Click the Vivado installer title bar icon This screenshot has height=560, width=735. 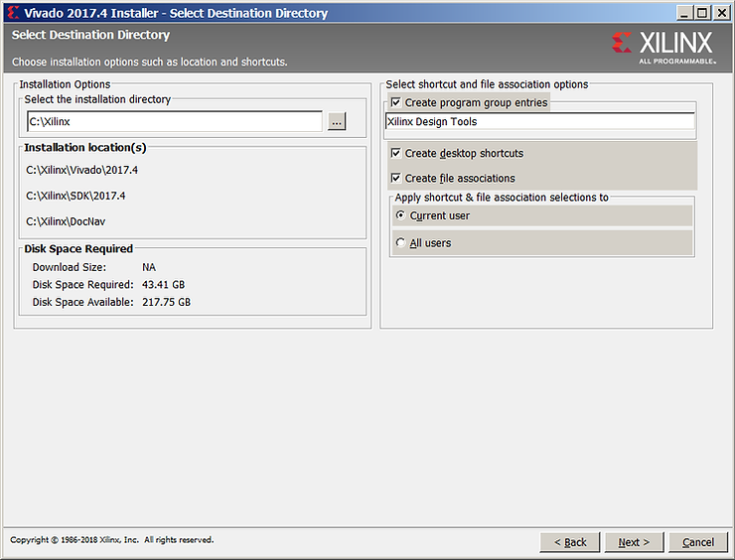[x=13, y=13]
